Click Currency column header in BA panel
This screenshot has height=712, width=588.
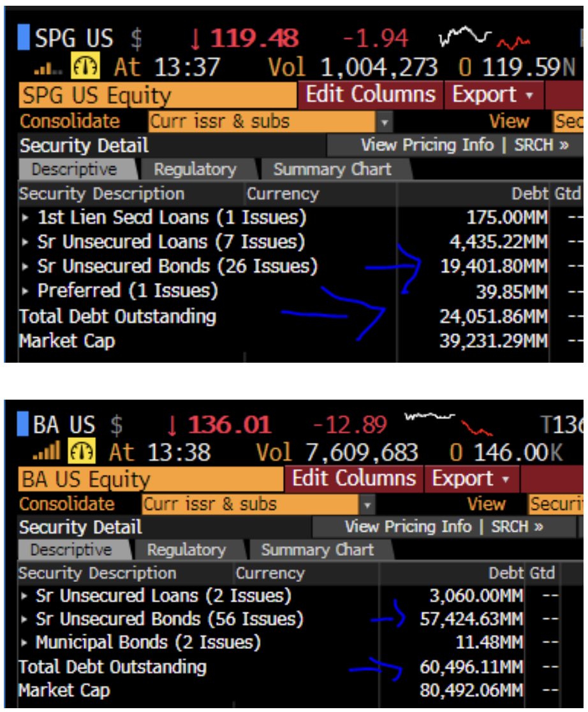pyautogui.click(x=270, y=574)
